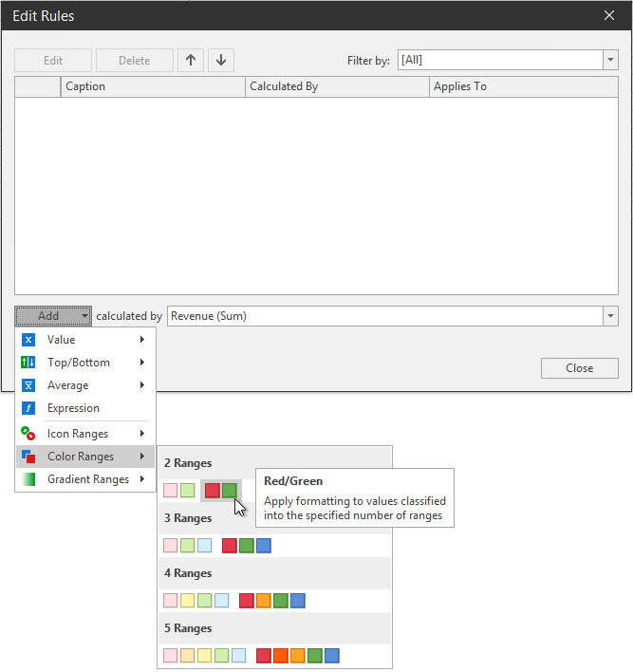Click the Calculated By column header

pos(337,86)
